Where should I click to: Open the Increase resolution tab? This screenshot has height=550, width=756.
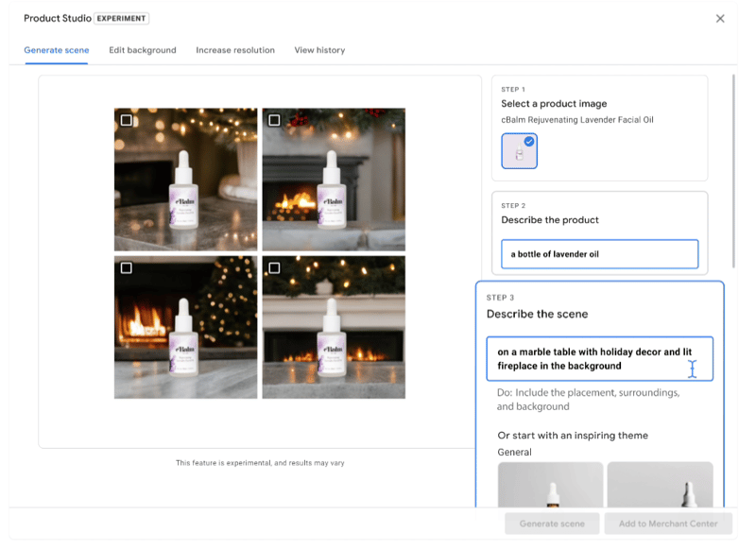pos(235,50)
